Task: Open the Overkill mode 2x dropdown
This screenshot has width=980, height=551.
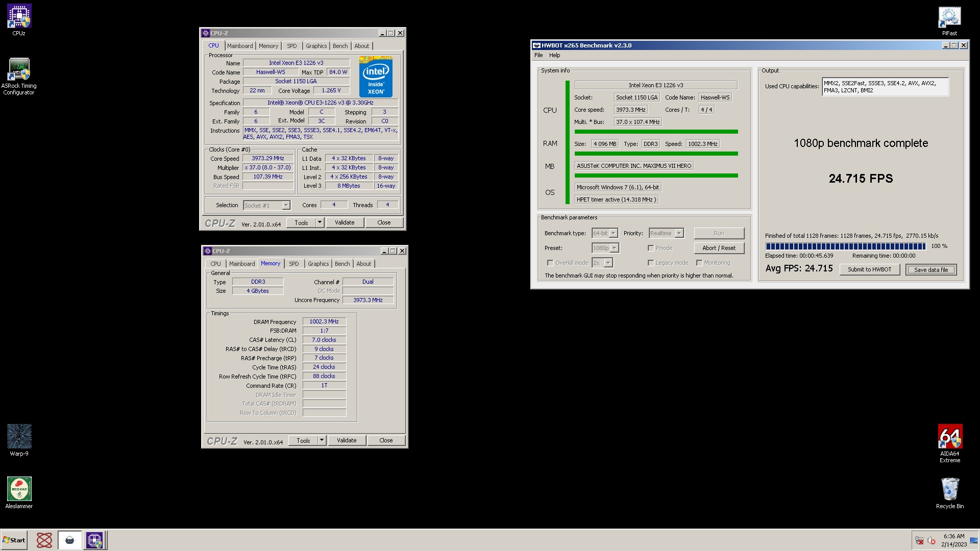Action: pyautogui.click(x=602, y=263)
